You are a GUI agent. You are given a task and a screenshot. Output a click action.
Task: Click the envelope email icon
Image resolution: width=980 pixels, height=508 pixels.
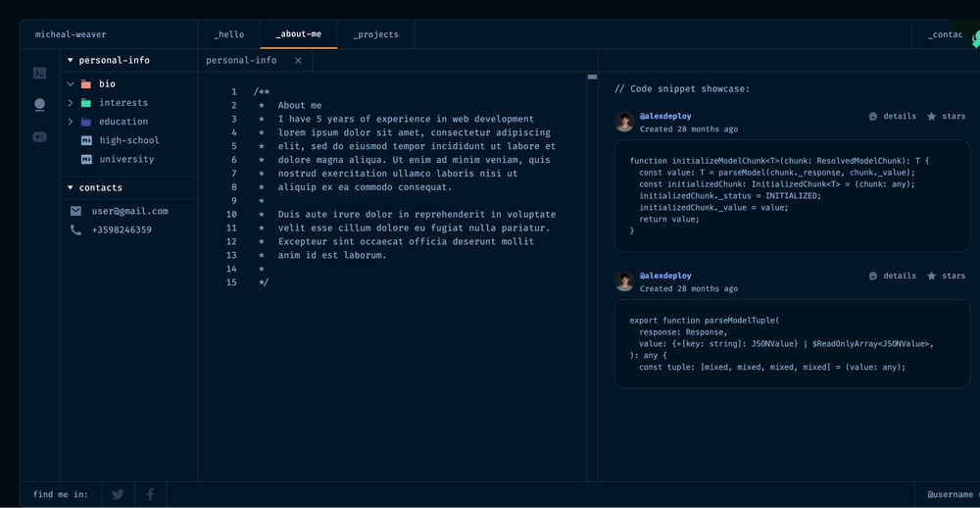click(75, 211)
